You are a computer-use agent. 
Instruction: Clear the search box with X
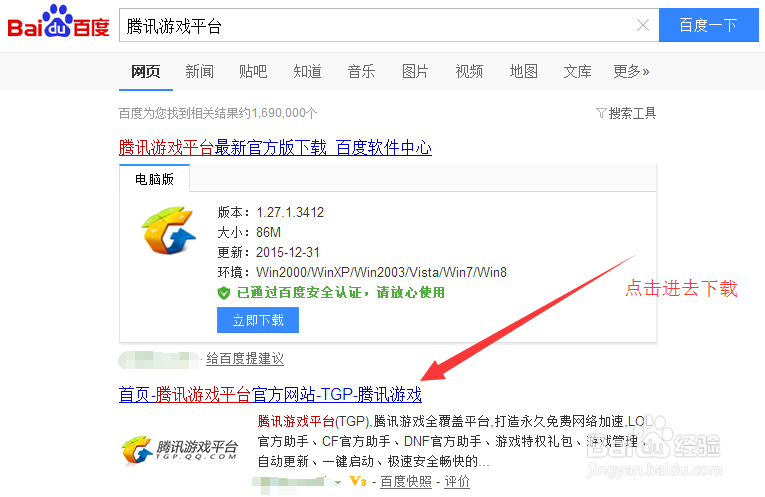[643, 25]
